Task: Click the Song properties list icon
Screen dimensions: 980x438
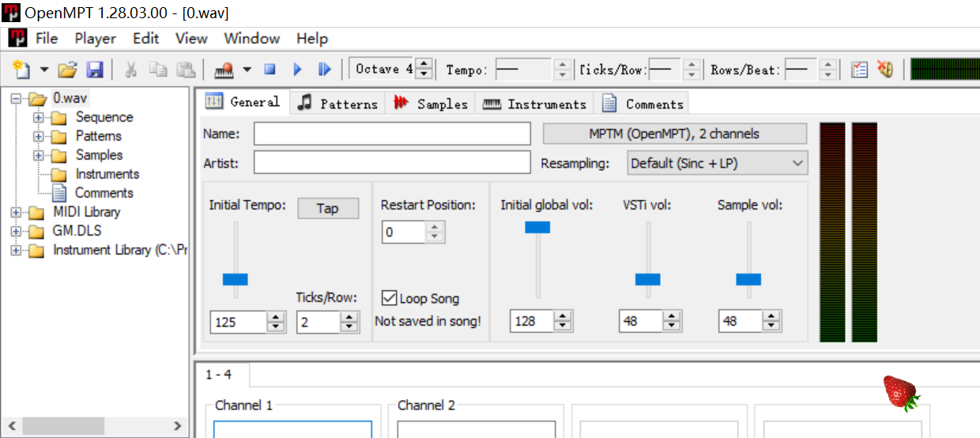Action: [860, 70]
